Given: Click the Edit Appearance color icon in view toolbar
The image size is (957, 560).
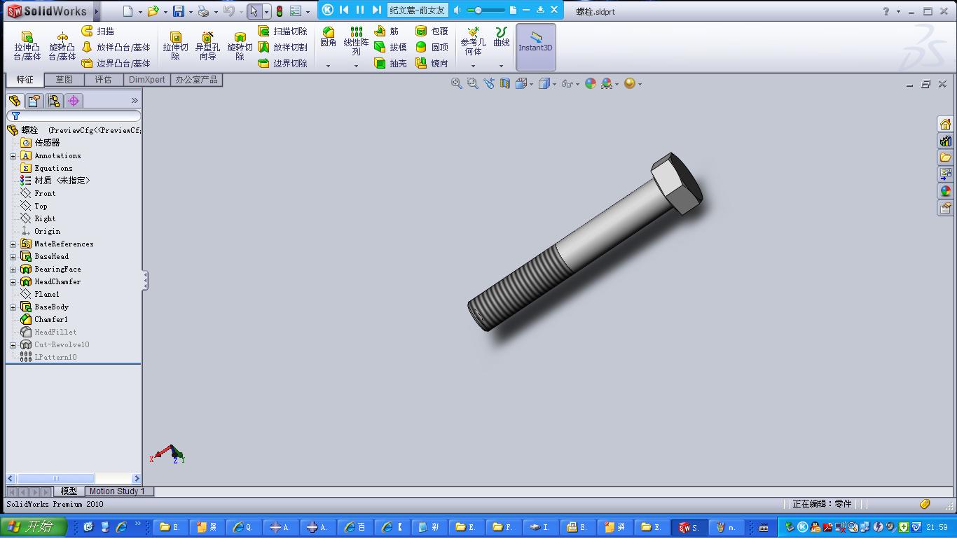Looking at the screenshot, I should pos(591,83).
